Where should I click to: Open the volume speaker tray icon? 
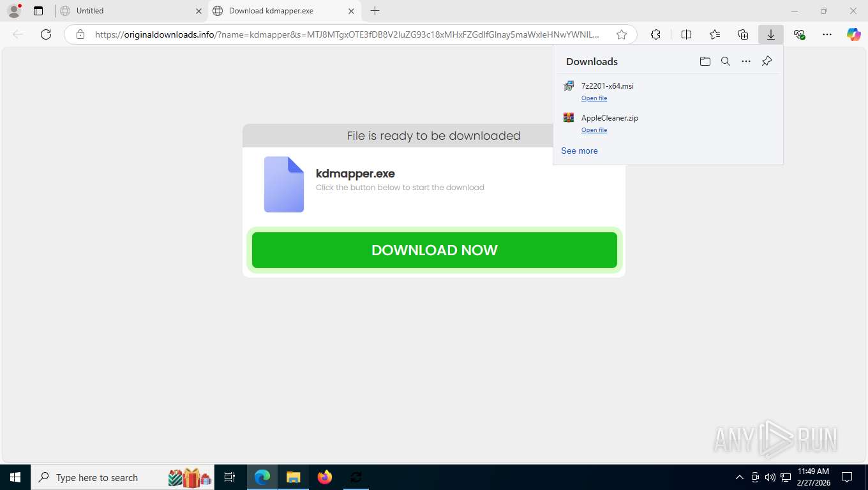[770, 477]
